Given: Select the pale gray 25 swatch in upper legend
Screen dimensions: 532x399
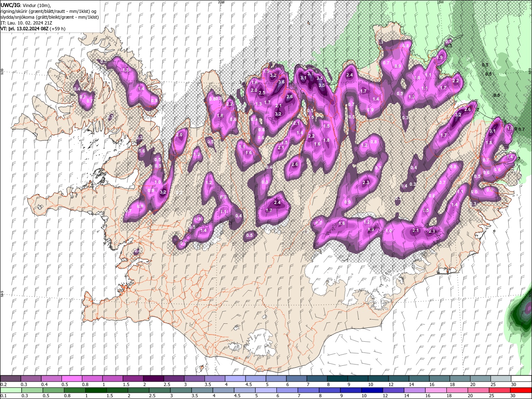Looking at the screenshot, I should 500,379.
